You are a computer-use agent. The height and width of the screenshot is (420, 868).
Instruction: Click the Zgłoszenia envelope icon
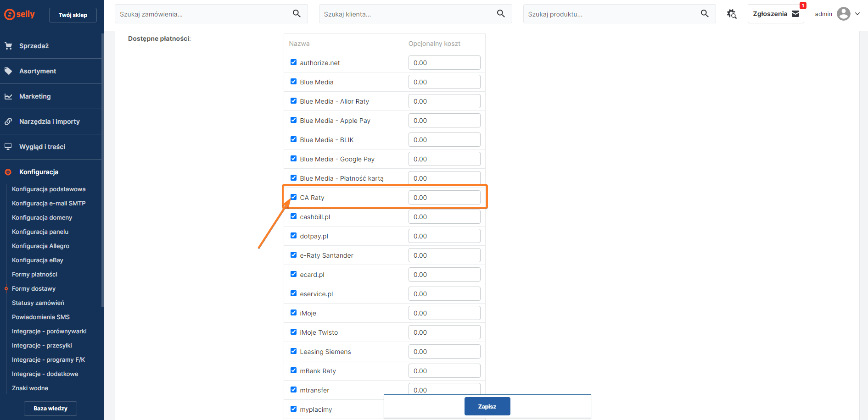pos(795,14)
